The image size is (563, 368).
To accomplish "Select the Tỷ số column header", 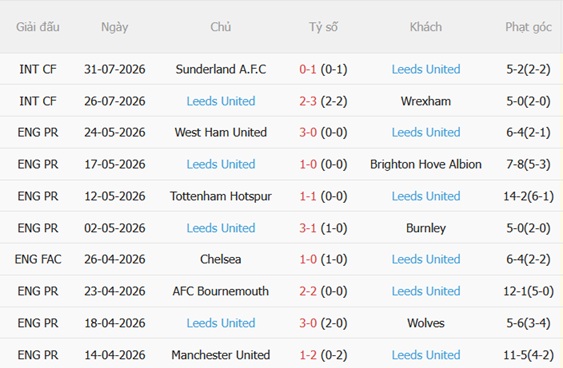I will (323, 27).
